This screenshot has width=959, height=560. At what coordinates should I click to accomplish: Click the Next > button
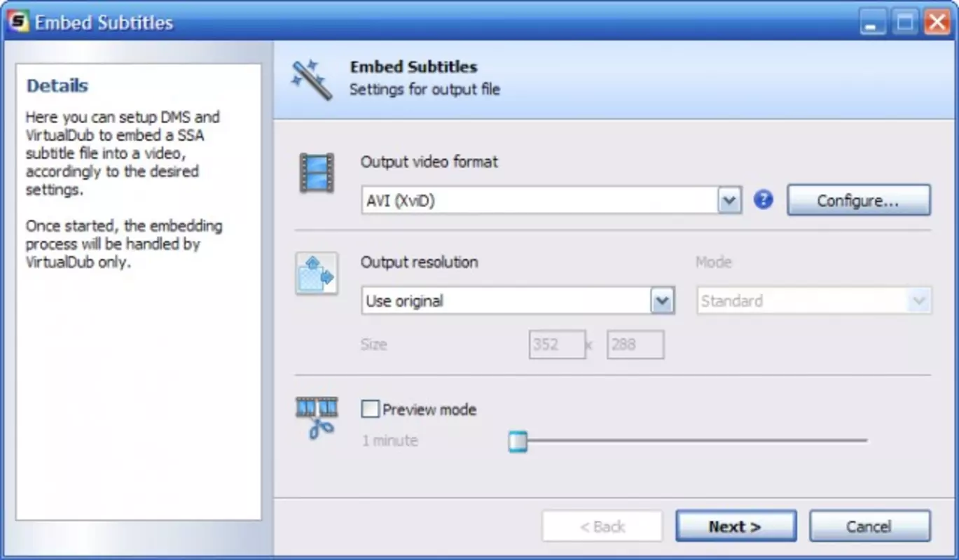736,526
